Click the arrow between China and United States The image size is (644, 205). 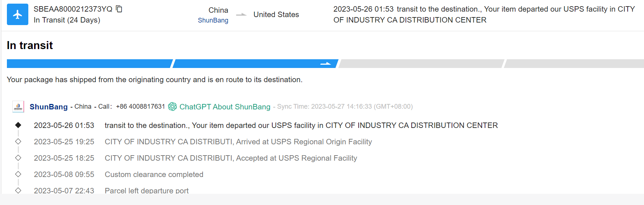(241, 15)
